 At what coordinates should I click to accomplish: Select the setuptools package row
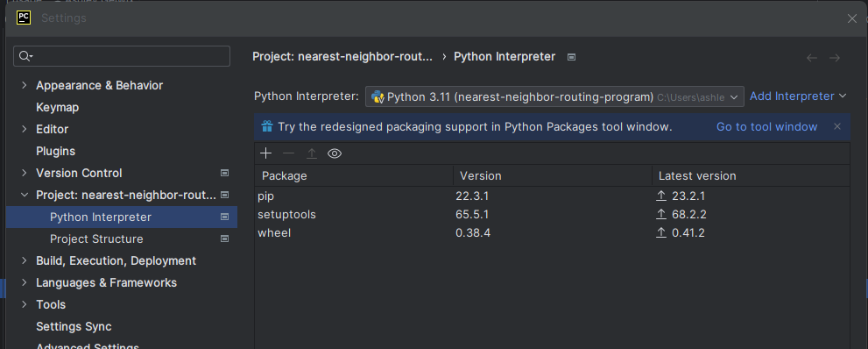point(552,214)
